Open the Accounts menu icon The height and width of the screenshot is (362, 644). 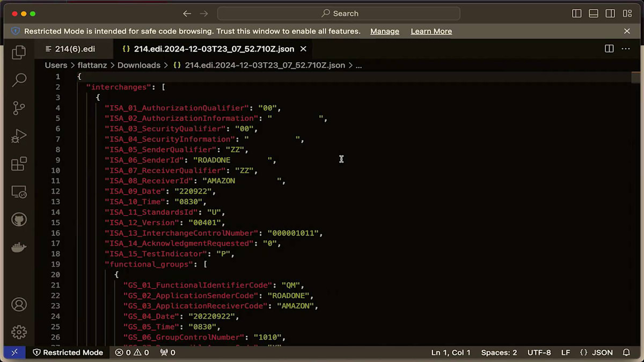tap(19, 305)
